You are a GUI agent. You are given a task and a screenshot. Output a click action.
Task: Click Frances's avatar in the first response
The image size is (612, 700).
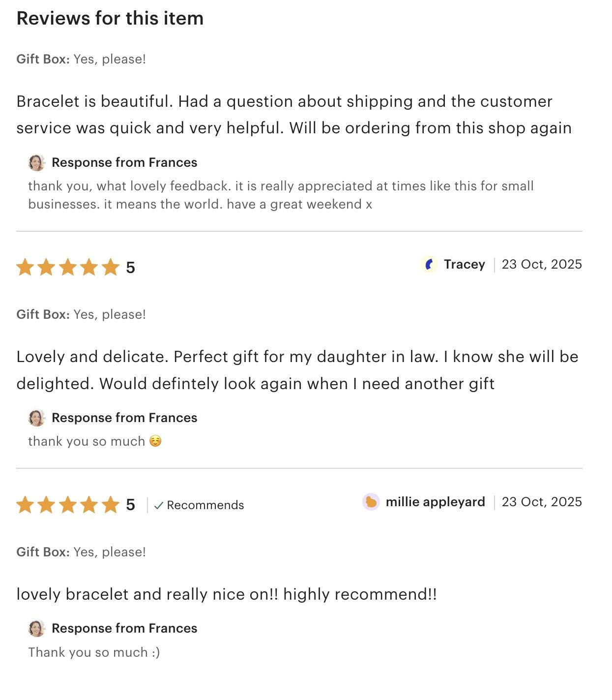[x=36, y=163]
